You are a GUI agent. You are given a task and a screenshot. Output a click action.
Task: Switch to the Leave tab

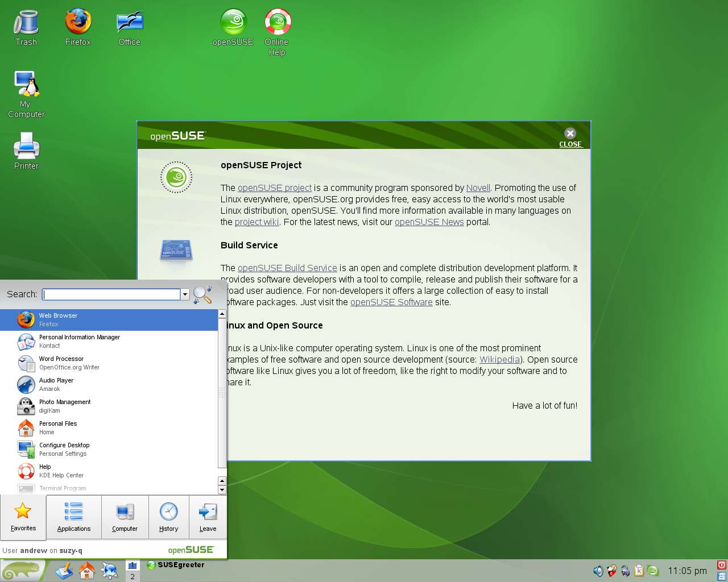(208, 517)
